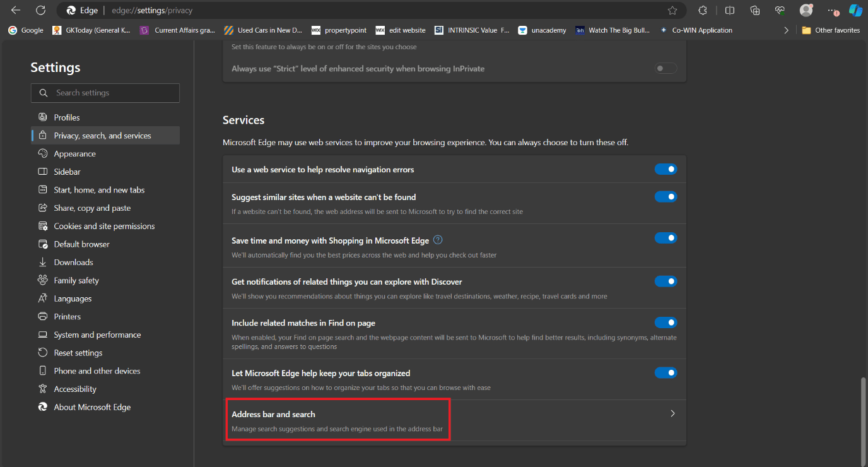
Task: Toggle web service to resolve navigation errors
Action: 666,169
